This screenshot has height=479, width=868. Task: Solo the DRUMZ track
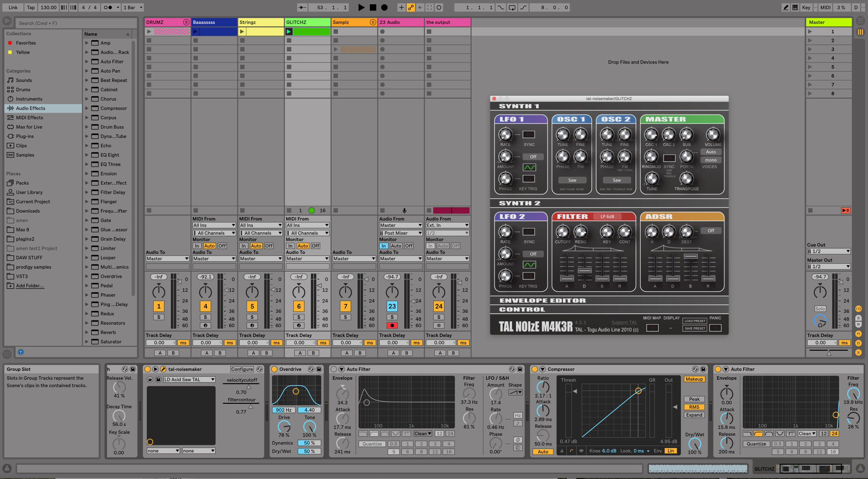(158, 317)
